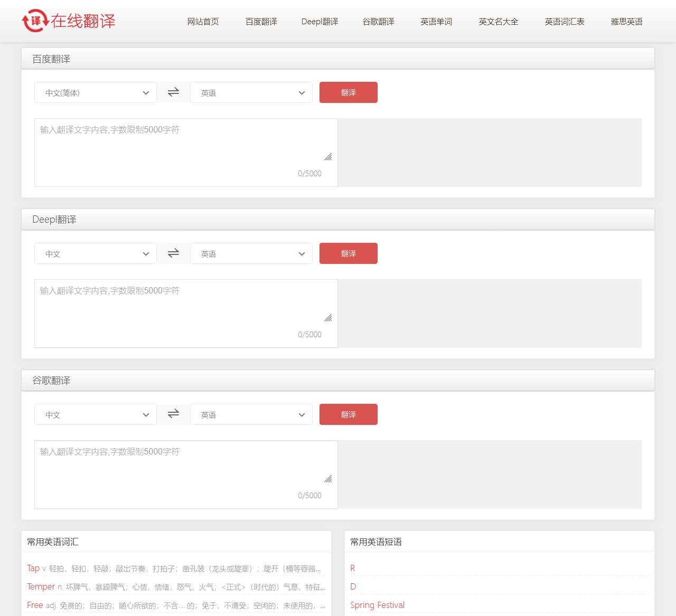
Task: Open the 中文(简体) source language dropdown under 百度翻译
Action: (95, 92)
